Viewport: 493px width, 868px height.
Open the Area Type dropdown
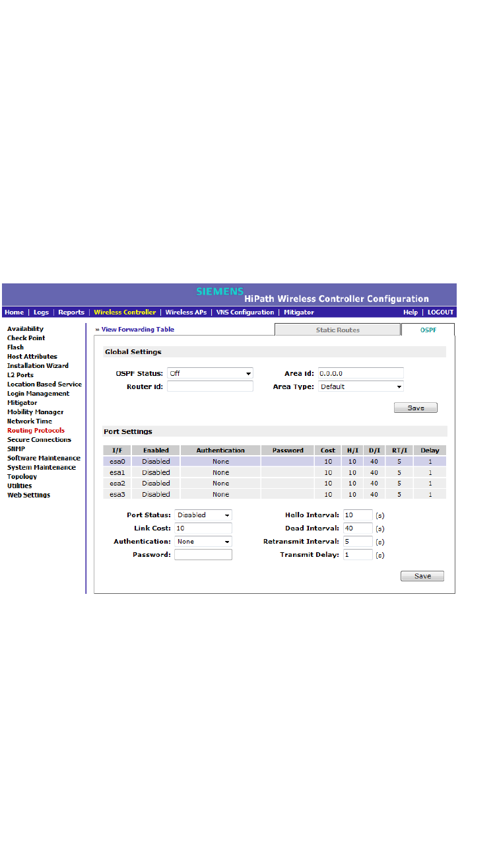pos(361,386)
